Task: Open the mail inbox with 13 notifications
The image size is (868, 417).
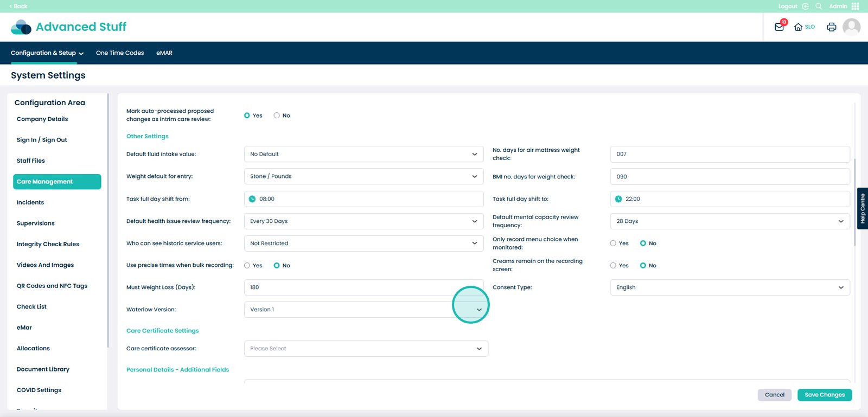Action: tap(779, 27)
